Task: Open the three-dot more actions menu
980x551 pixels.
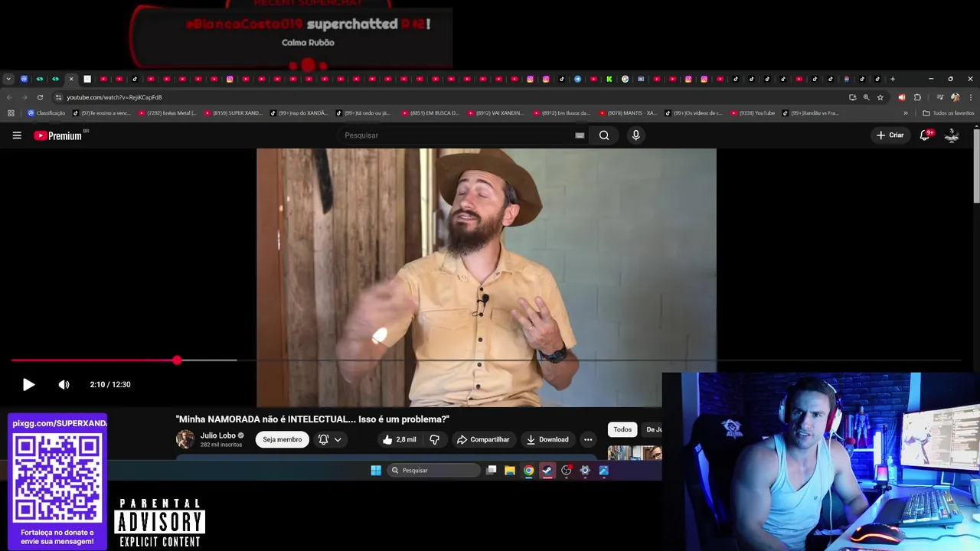Action: (x=588, y=439)
